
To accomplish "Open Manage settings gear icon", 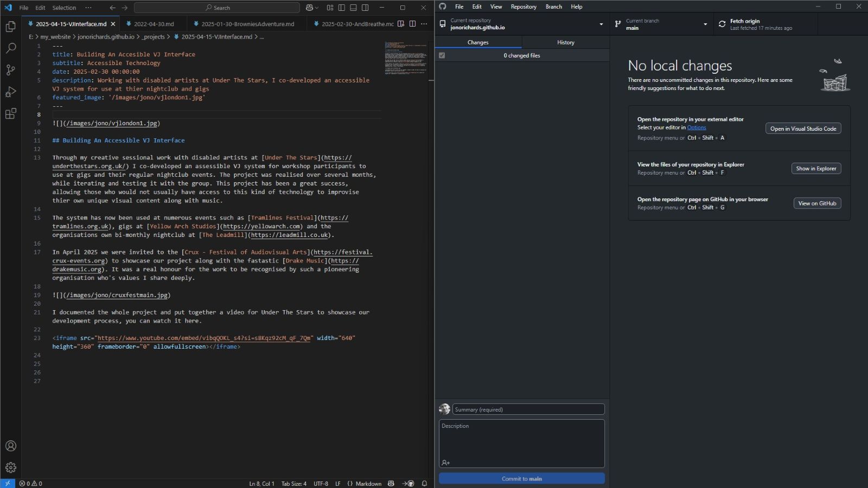I will point(10,467).
